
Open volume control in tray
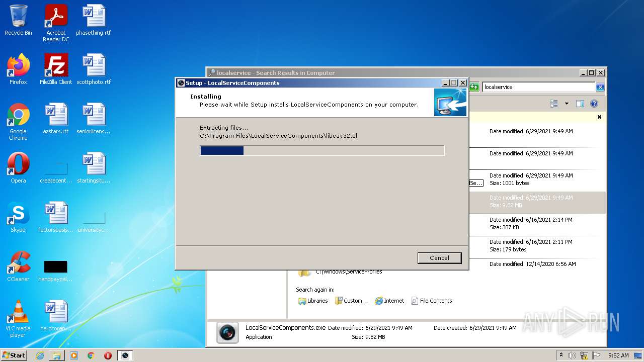click(572, 355)
